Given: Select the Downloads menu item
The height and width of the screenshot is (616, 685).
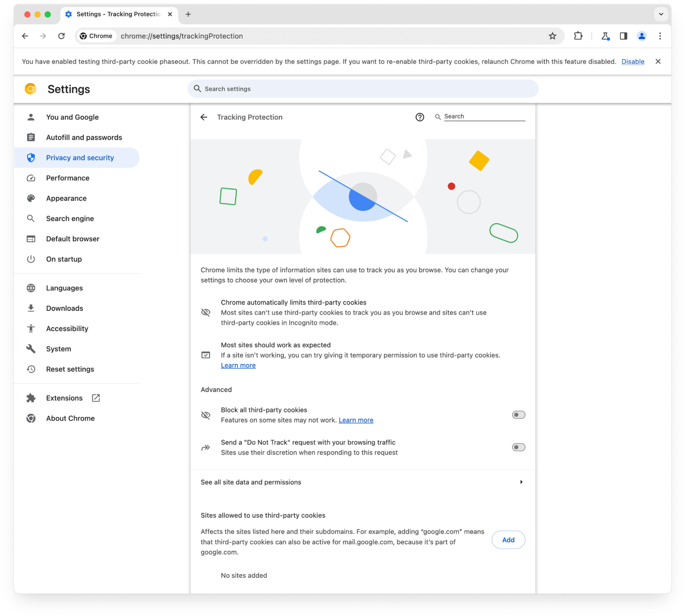Looking at the screenshot, I should 64,308.
